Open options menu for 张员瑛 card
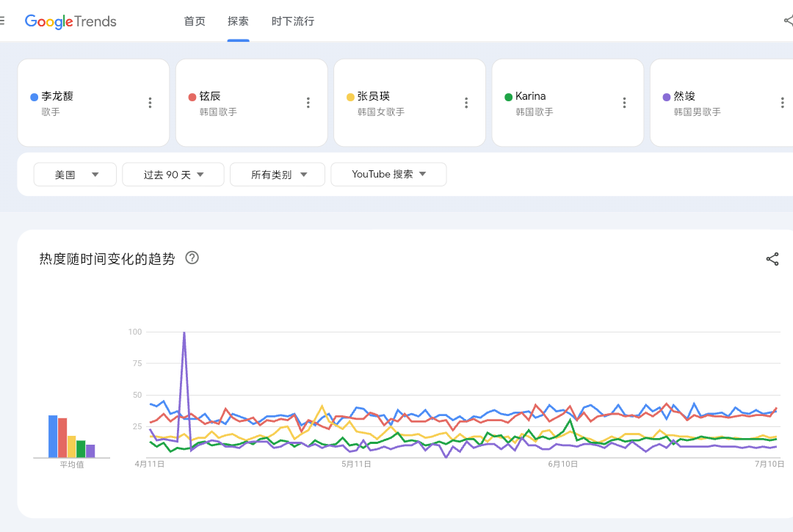 coord(466,103)
